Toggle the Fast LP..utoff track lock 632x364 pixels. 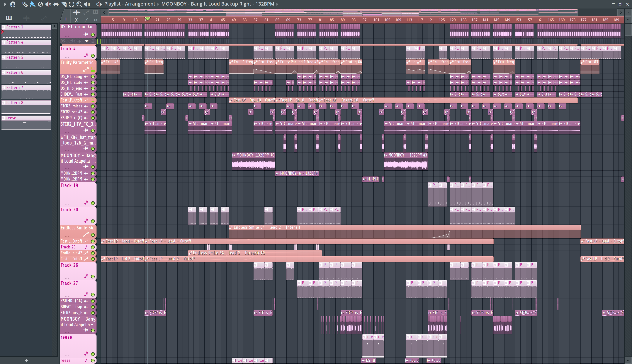pos(93,100)
